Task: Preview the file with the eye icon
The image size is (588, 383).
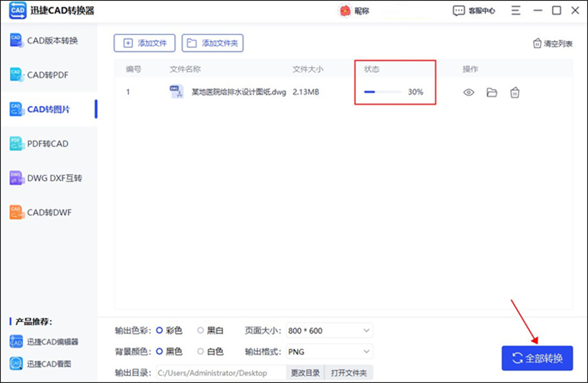Action: pos(469,92)
